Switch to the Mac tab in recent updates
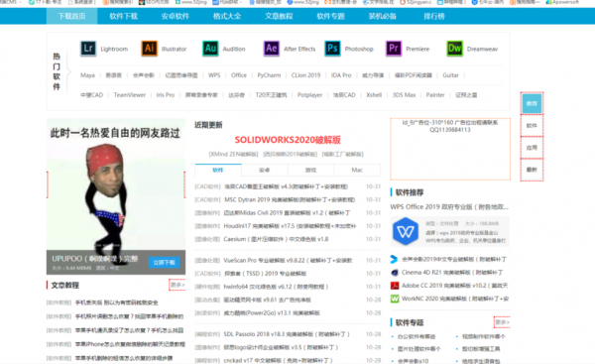 click(357, 170)
